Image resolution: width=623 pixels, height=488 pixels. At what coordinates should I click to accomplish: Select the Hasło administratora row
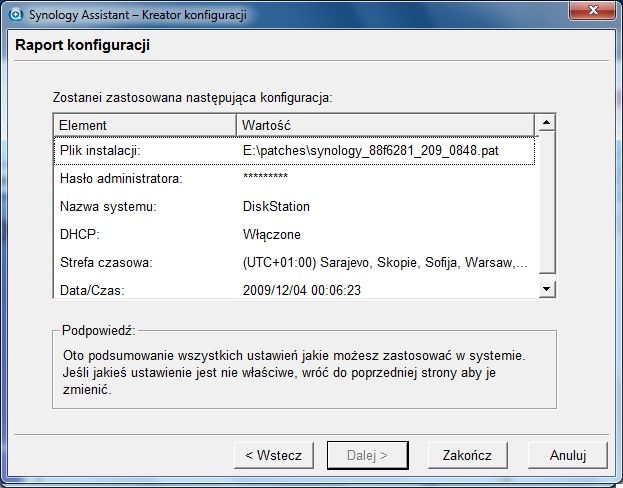[x=294, y=178]
